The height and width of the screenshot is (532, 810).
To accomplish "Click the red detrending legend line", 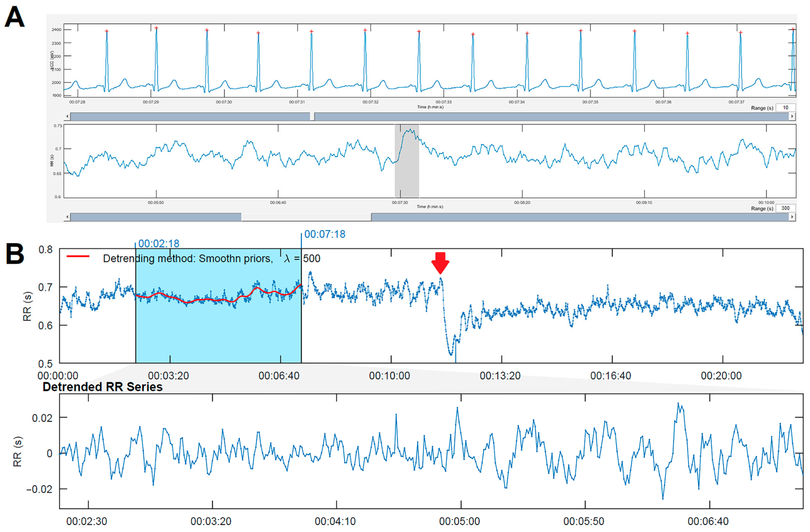I will point(78,256).
